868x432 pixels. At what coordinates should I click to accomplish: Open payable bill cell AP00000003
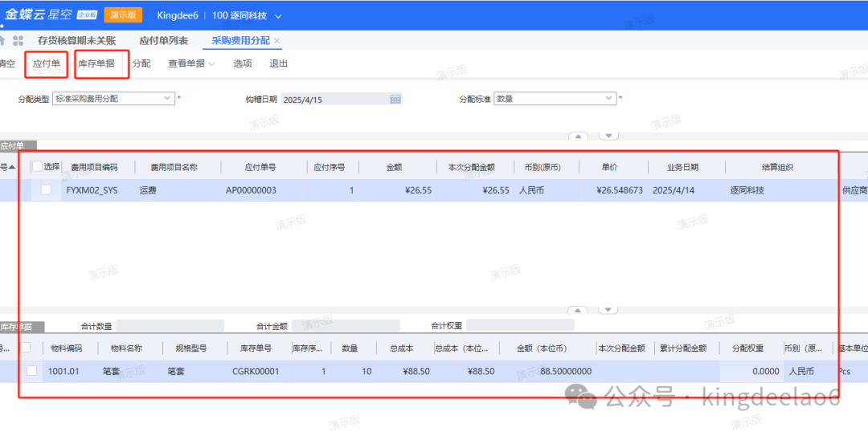(x=250, y=190)
